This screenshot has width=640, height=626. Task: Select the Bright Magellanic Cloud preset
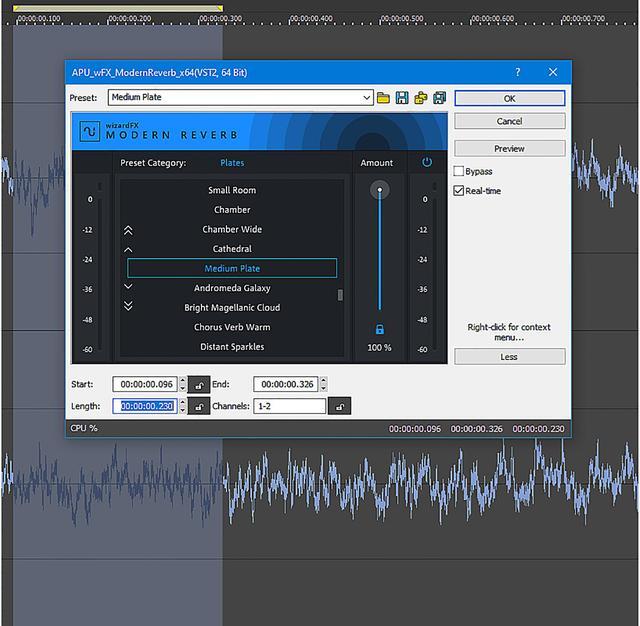(232, 308)
